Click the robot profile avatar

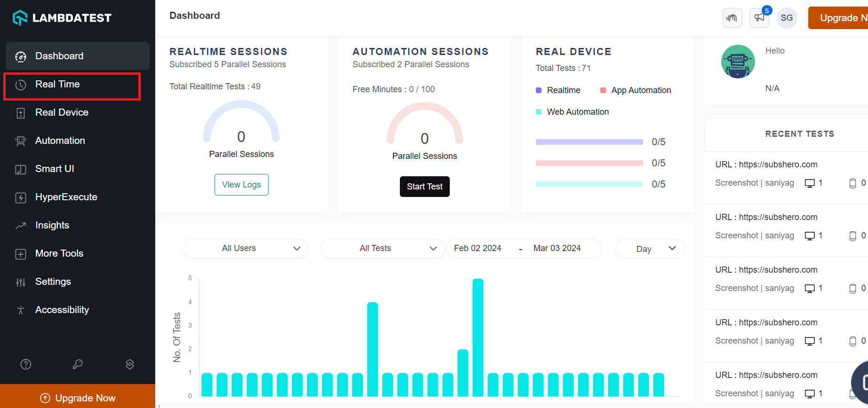738,62
